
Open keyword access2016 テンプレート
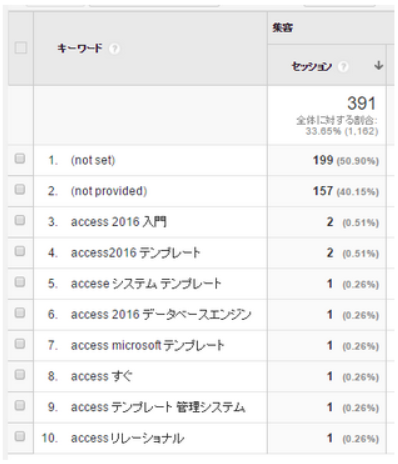pos(135,253)
